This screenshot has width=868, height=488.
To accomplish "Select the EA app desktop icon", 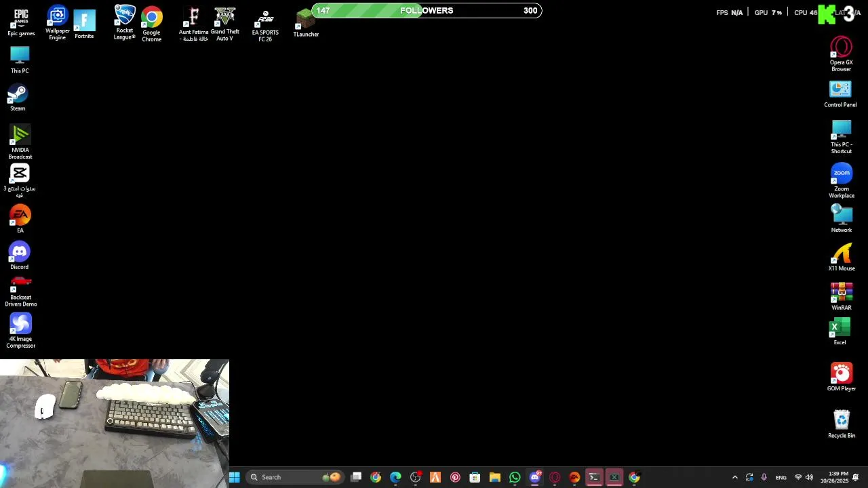I will coord(20,219).
